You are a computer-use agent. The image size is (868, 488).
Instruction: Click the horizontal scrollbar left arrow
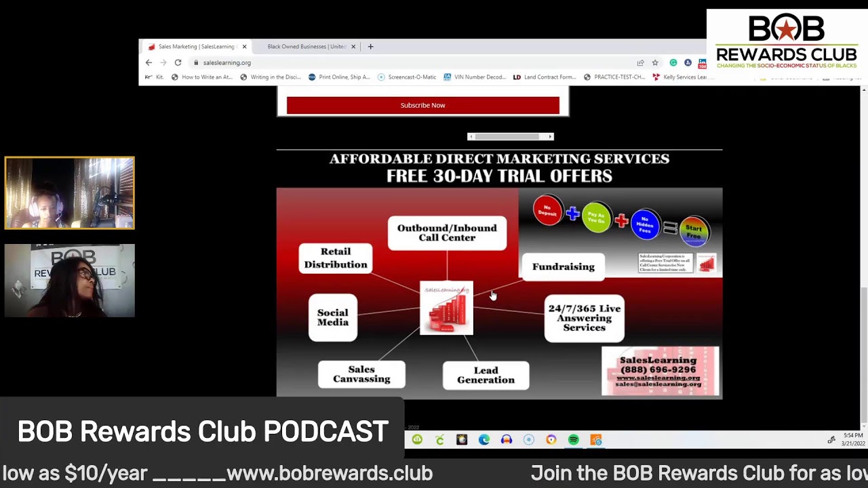[x=471, y=137]
